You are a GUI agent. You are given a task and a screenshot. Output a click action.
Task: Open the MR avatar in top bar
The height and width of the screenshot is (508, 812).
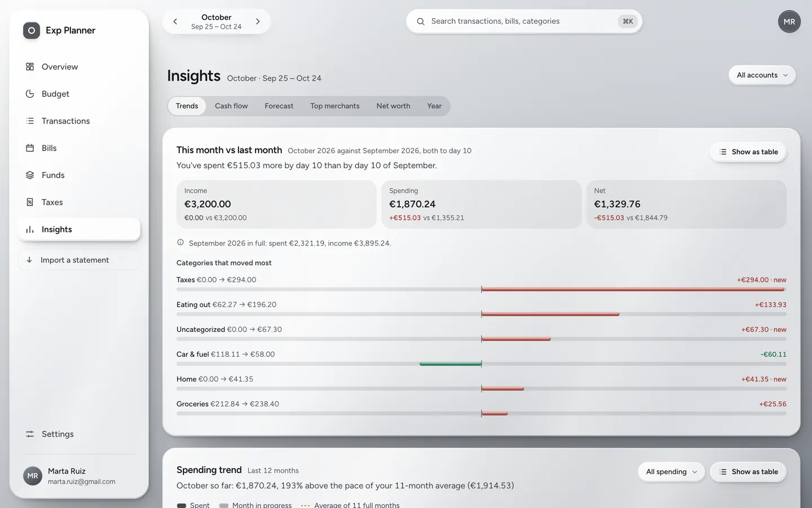pos(789,21)
